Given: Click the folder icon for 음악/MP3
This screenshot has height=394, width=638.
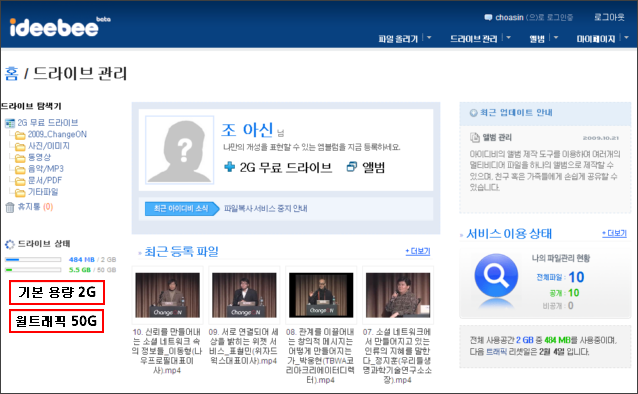Looking at the screenshot, I should 20,169.
